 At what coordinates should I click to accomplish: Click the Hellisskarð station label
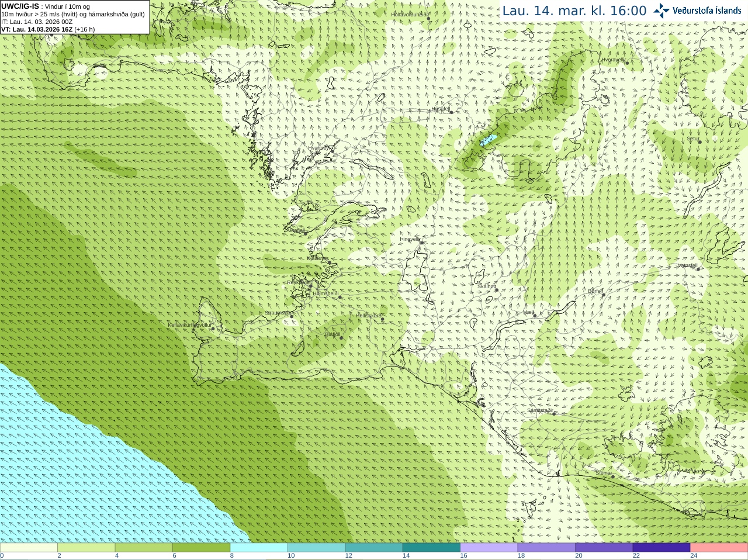369,316
